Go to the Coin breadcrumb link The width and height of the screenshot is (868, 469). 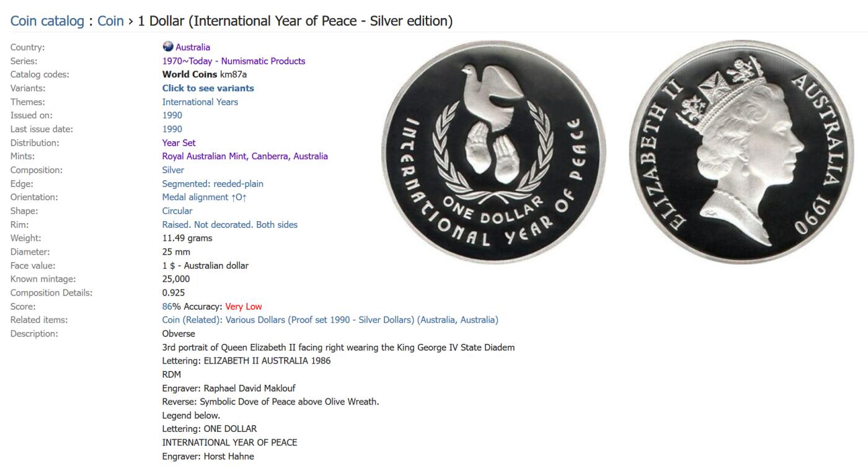110,21
